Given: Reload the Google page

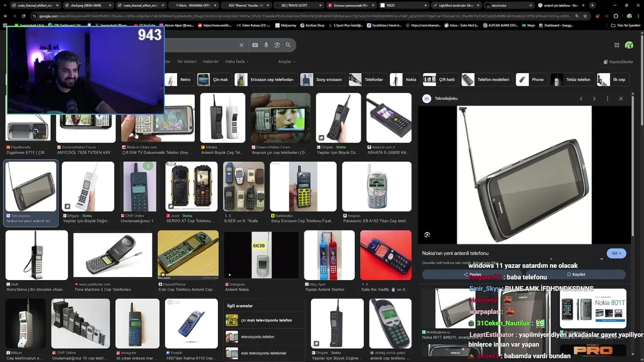Looking at the screenshot, I should (23, 16).
